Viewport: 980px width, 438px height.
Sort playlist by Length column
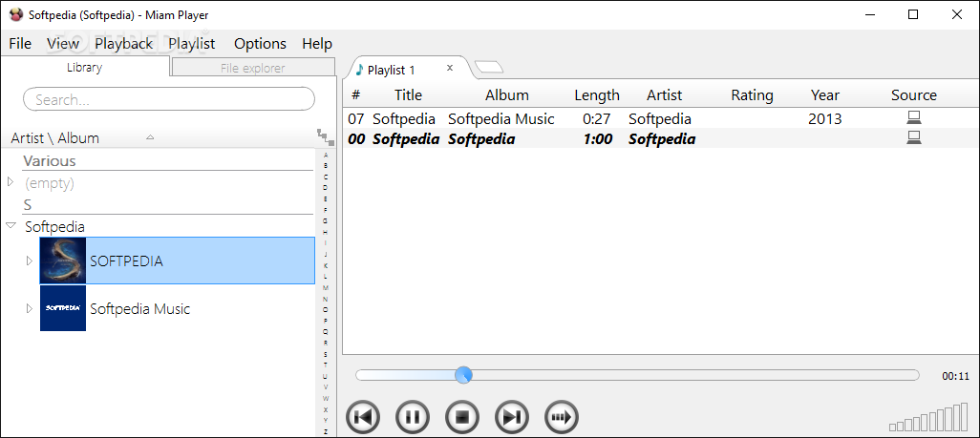pos(597,95)
